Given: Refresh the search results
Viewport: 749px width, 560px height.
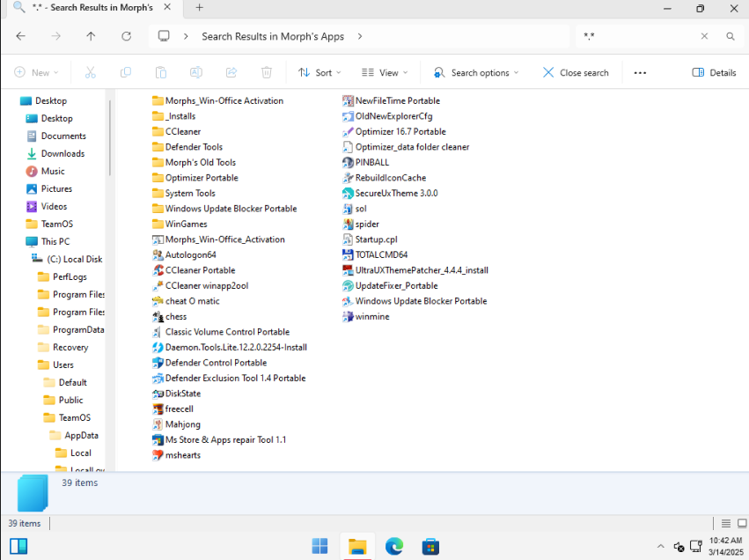Looking at the screenshot, I should tap(126, 36).
